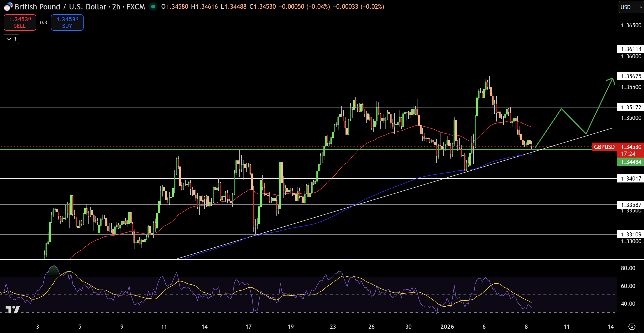The width and height of the screenshot is (644, 333).
Task: Click the 8 date label on time axis
Action: (526, 326)
